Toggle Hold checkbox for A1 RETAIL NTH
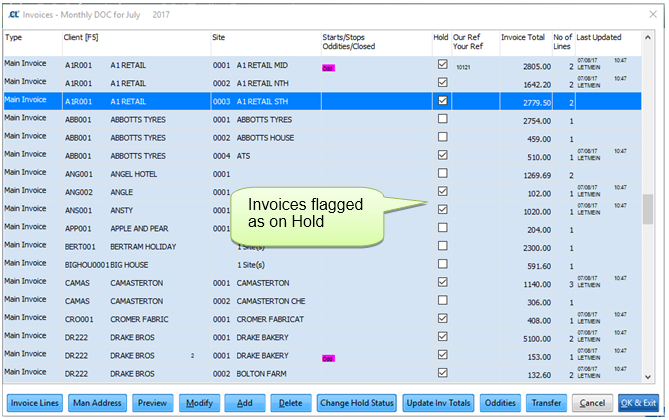Viewport: 669px width, 420px height. click(442, 82)
